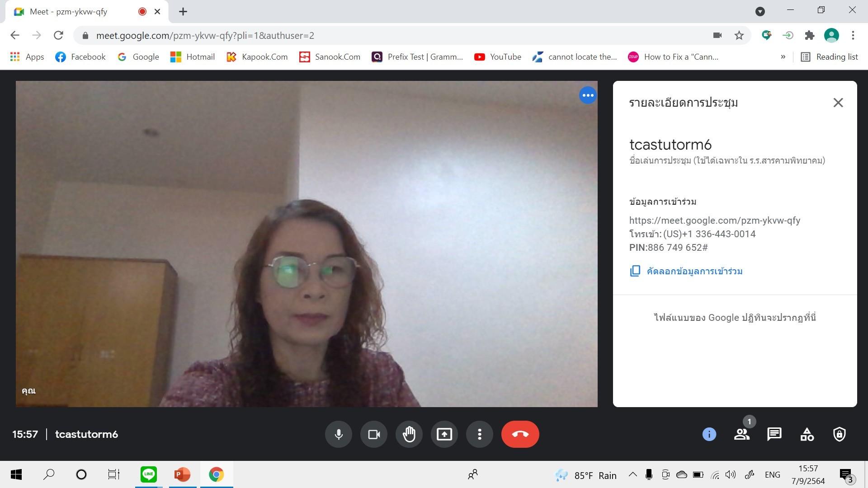The width and height of the screenshot is (868, 488).
Task: Click the meeting URL text in details panel
Action: [x=715, y=221]
